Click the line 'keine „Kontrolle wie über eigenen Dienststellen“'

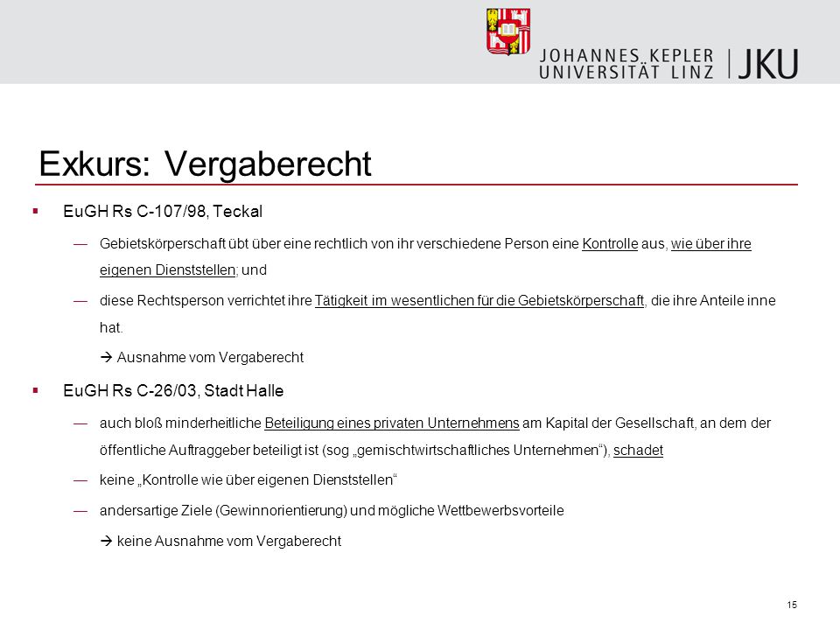[x=248, y=480]
